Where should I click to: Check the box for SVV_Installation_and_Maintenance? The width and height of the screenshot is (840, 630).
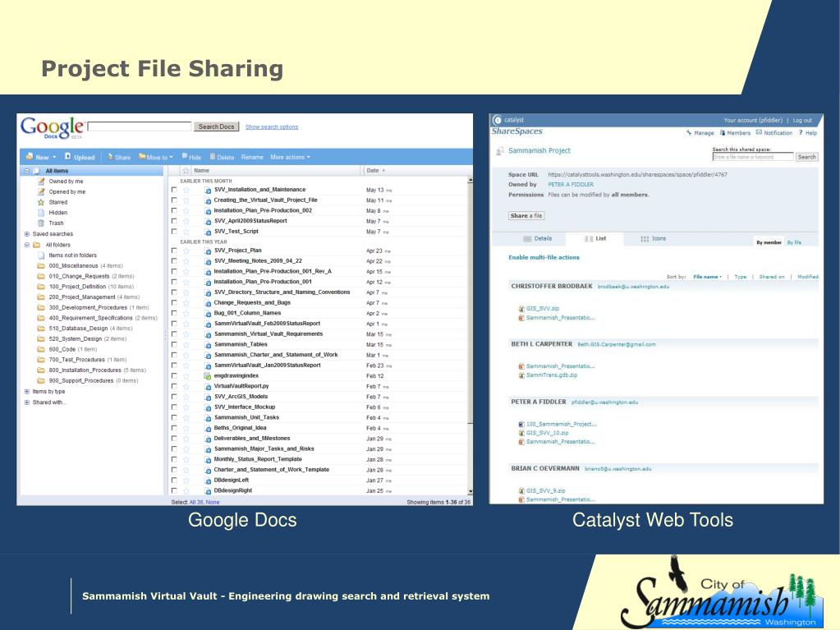[174, 190]
